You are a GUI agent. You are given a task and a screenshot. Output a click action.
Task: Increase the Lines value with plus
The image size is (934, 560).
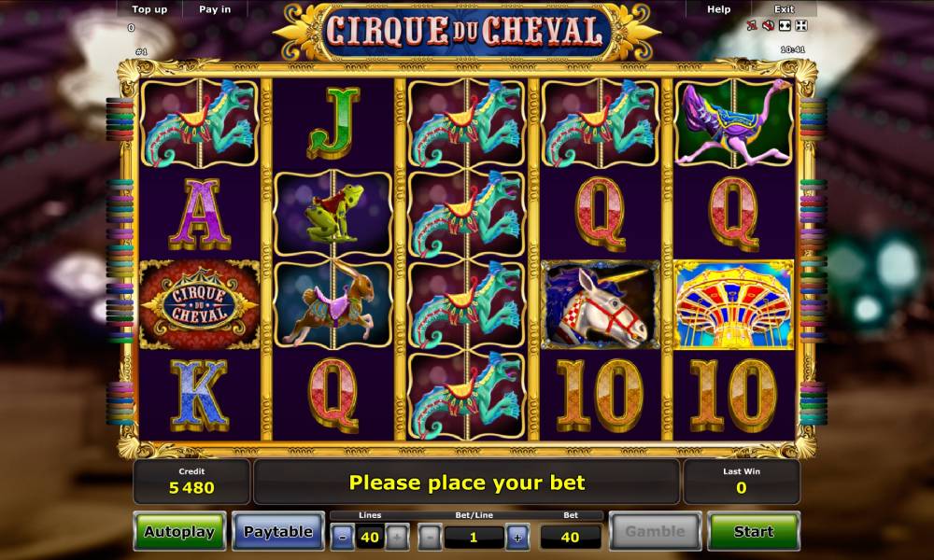[x=397, y=538]
